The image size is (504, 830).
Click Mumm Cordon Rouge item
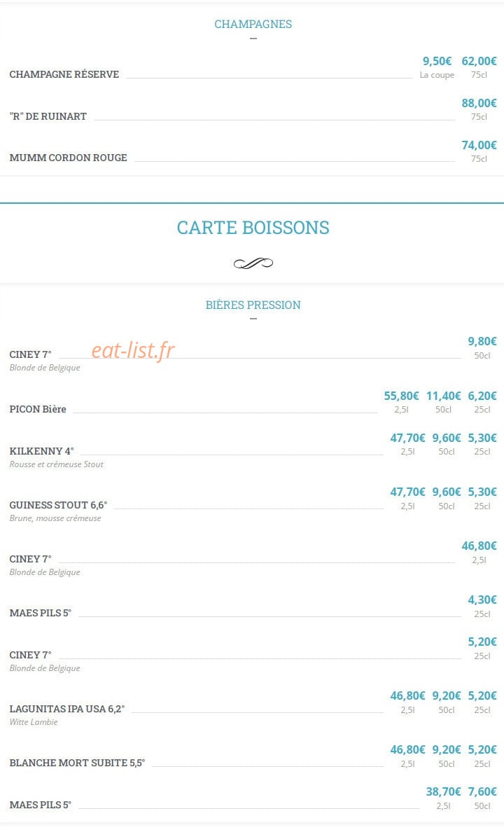[68, 158]
